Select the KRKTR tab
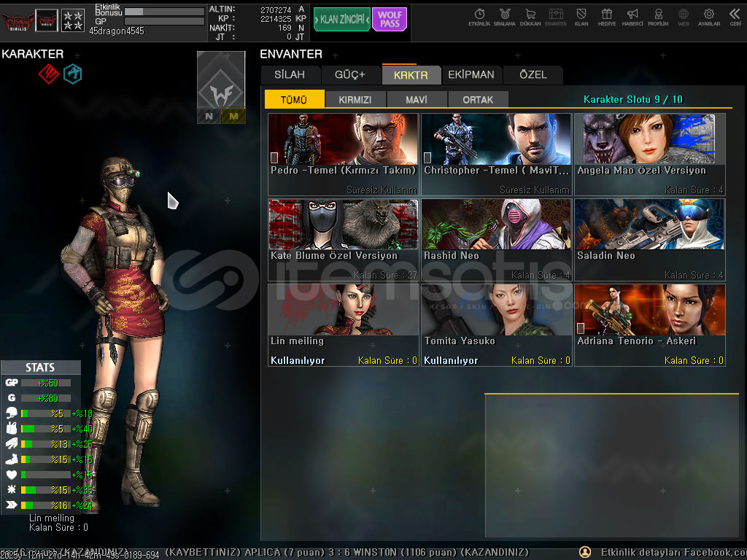747x560 pixels. (411, 75)
